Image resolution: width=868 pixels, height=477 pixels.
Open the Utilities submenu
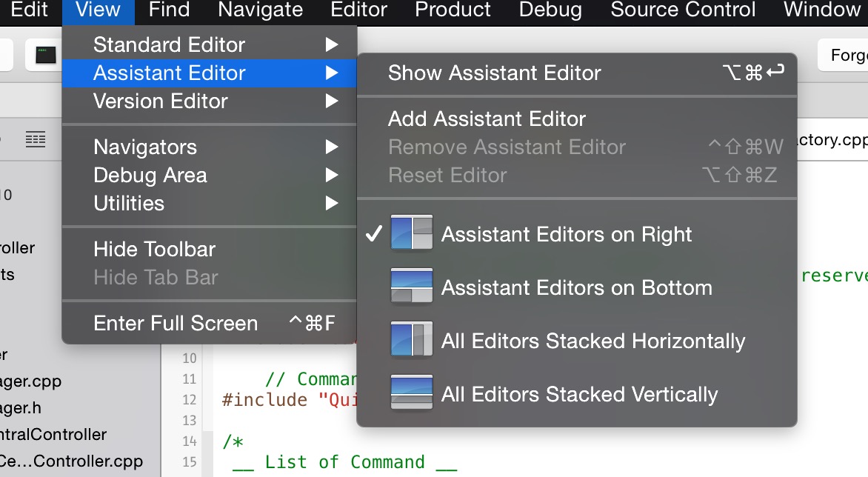pyautogui.click(x=129, y=203)
